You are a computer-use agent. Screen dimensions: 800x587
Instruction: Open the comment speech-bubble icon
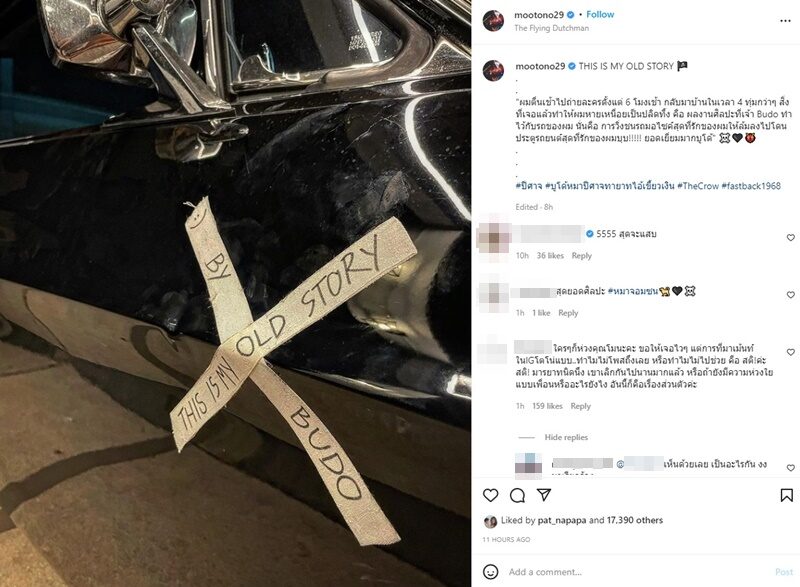(517, 495)
